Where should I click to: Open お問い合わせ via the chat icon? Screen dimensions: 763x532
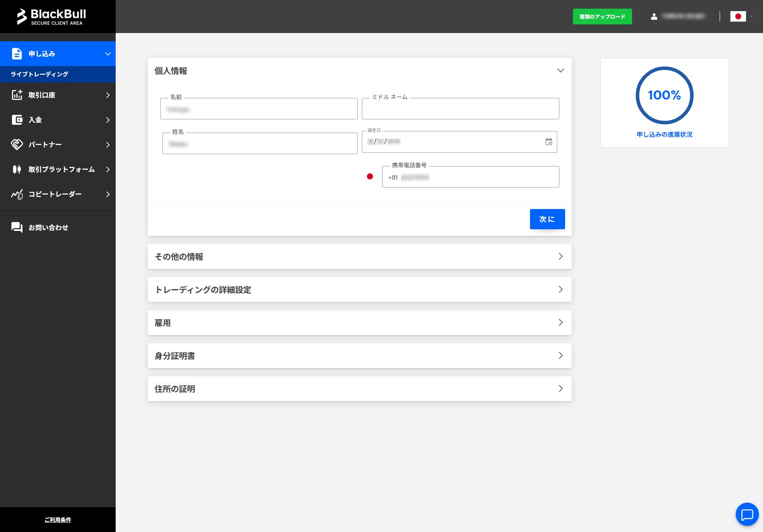[16, 227]
